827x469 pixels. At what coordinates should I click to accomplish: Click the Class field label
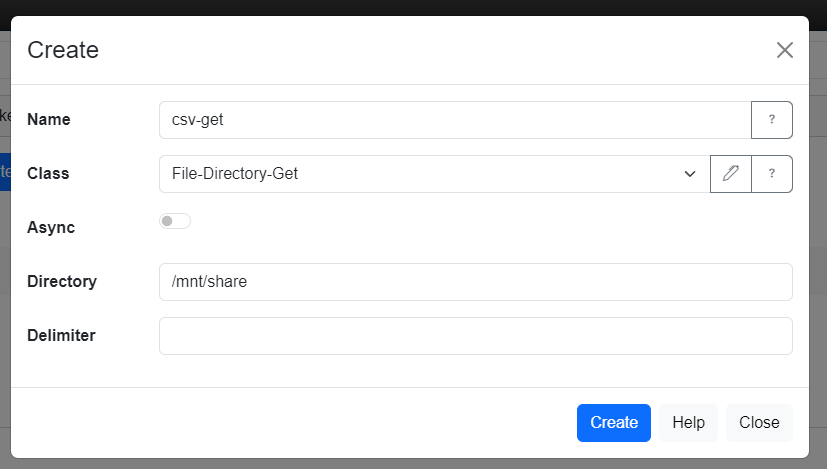[48, 174]
